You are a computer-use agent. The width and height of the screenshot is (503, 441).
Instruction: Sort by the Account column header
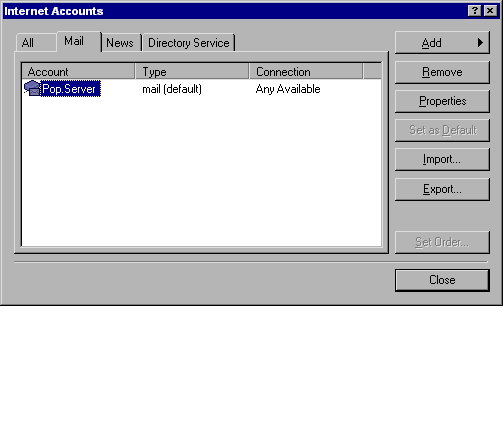(78, 71)
